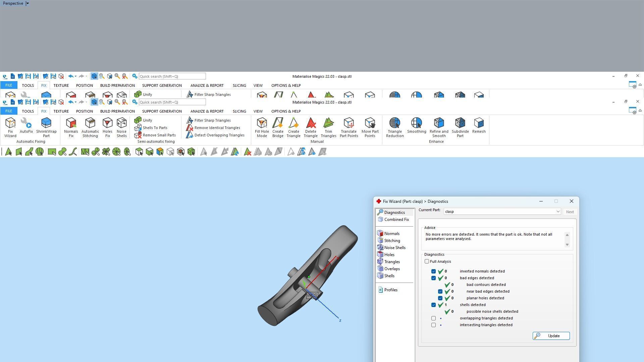Open the Triangle Reduction tool
Screen dimensions: 644x362
pyautogui.click(x=394, y=127)
